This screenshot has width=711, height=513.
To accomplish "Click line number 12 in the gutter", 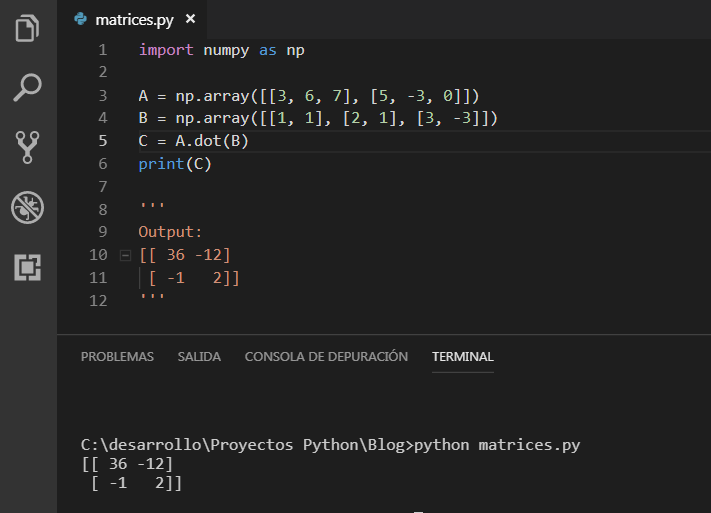I will [x=98, y=301].
